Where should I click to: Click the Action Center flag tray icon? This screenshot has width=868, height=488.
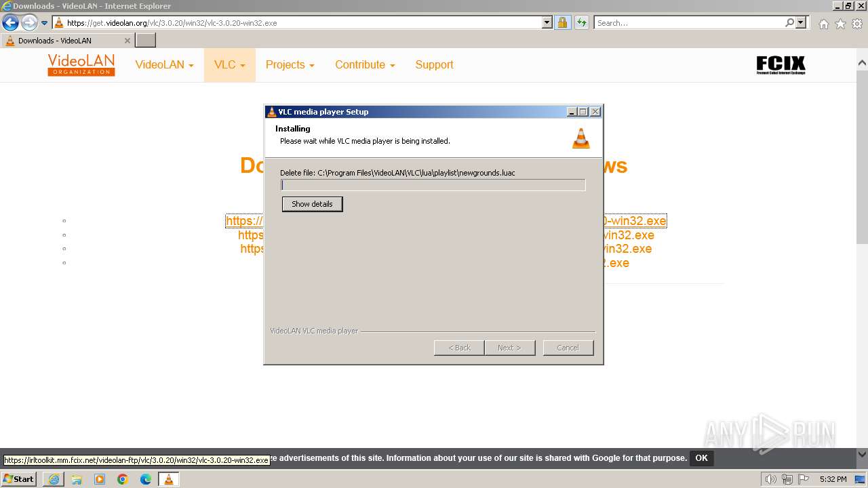pyautogui.click(x=803, y=479)
